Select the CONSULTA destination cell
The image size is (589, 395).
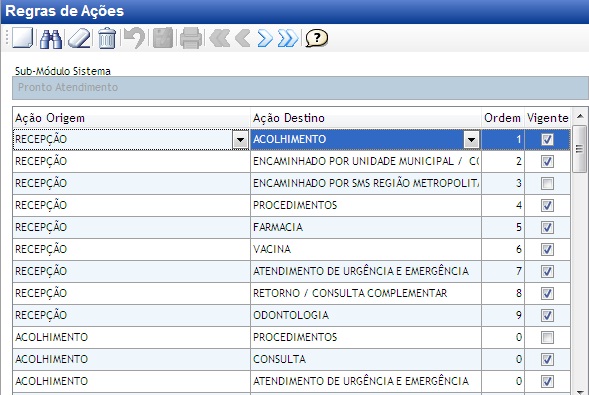tap(366, 359)
